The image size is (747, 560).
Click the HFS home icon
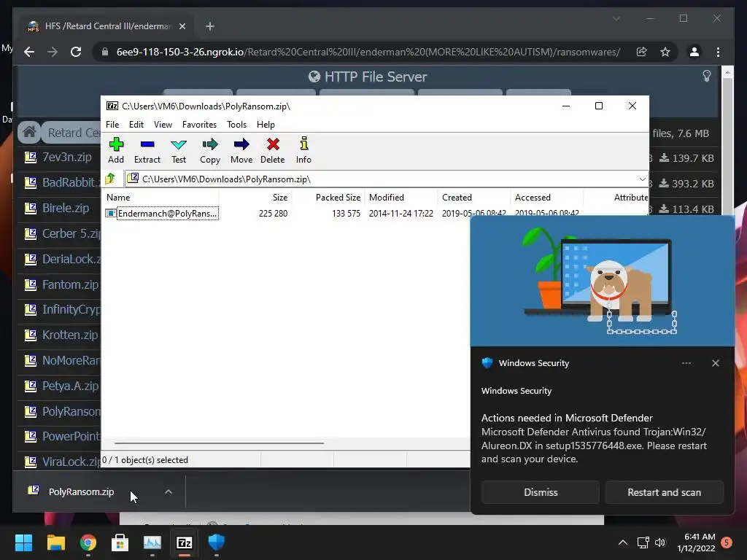tap(29, 132)
